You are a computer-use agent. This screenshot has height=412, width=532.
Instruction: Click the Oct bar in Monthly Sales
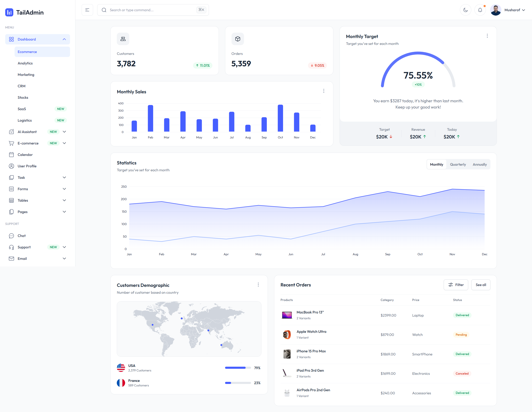pos(280,118)
